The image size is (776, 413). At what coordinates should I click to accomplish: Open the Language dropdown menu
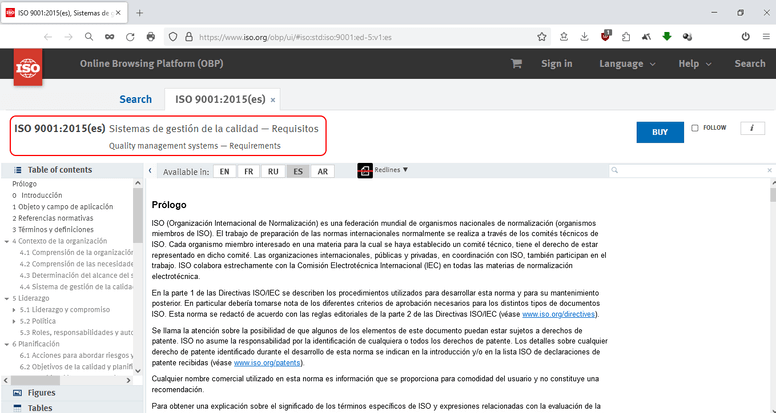click(x=627, y=64)
